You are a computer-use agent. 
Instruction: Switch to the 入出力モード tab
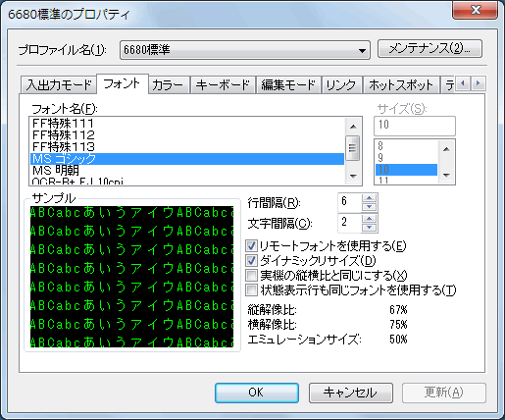[59, 85]
